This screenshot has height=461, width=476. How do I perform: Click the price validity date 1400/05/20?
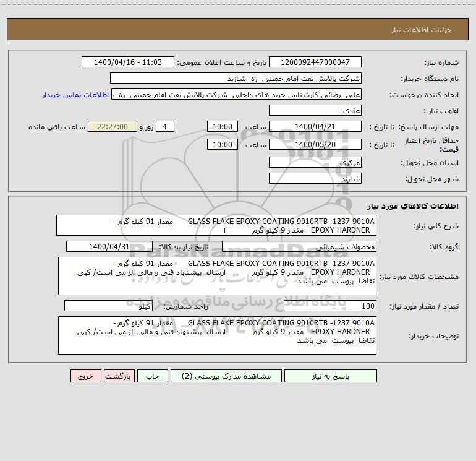pyautogui.click(x=315, y=144)
